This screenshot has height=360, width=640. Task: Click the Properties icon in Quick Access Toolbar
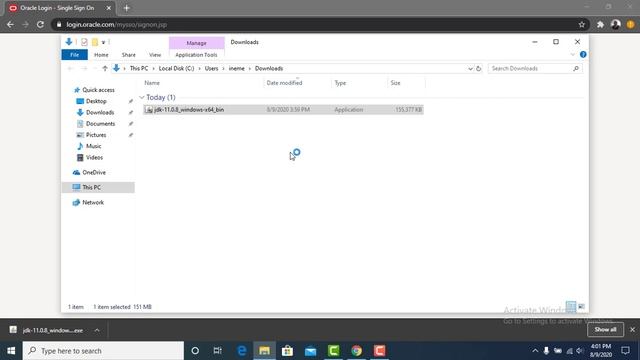84,42
